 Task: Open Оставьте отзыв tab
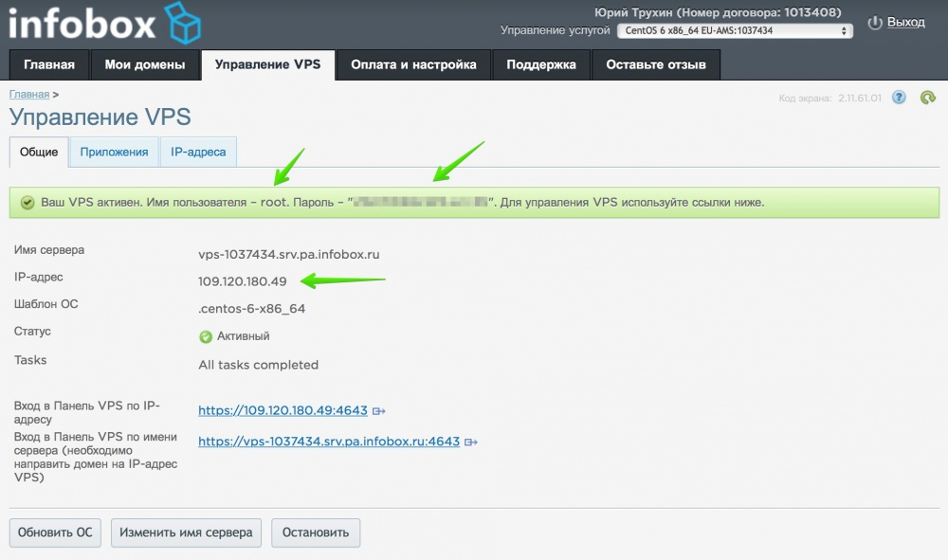tap(656, 64)
